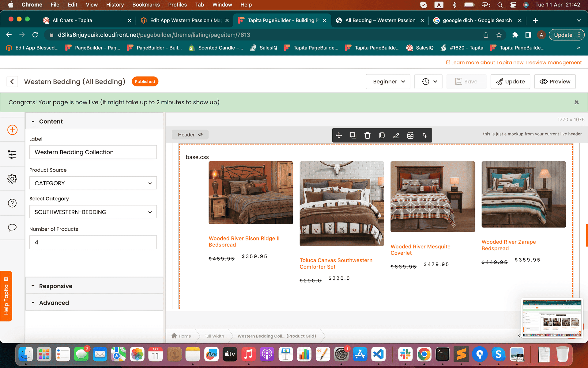Click Help Tapita side button
588x368 pixels.
tap(6, 296)
